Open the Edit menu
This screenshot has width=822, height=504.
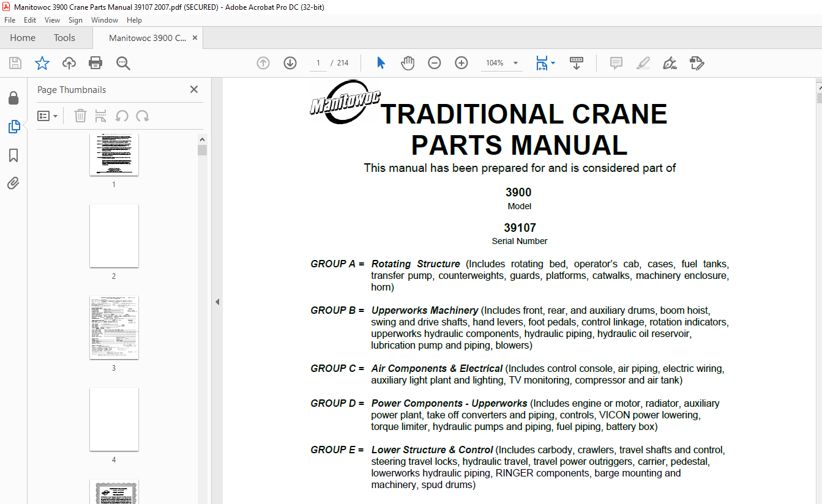[30, 20]
